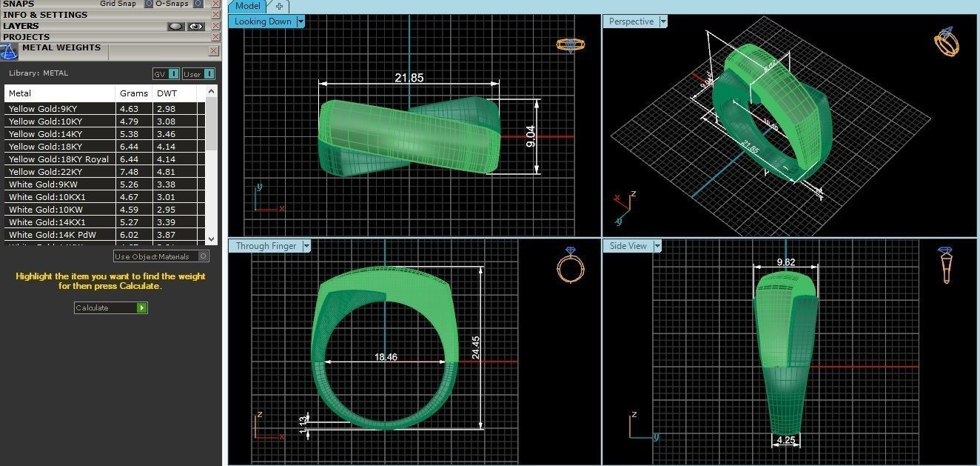Toggle Grid Snap on or off
This screenshot has width=980, height=466.
tap(148, 4)
